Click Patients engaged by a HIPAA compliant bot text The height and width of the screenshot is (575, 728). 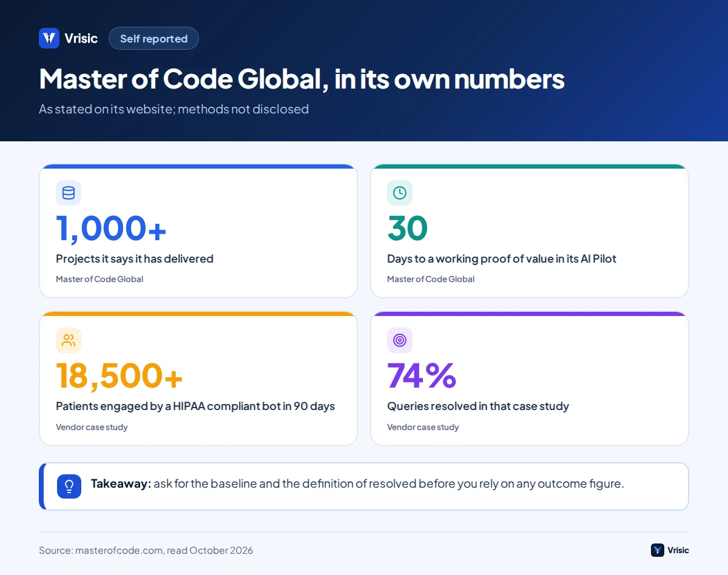[x=195, y=406]
